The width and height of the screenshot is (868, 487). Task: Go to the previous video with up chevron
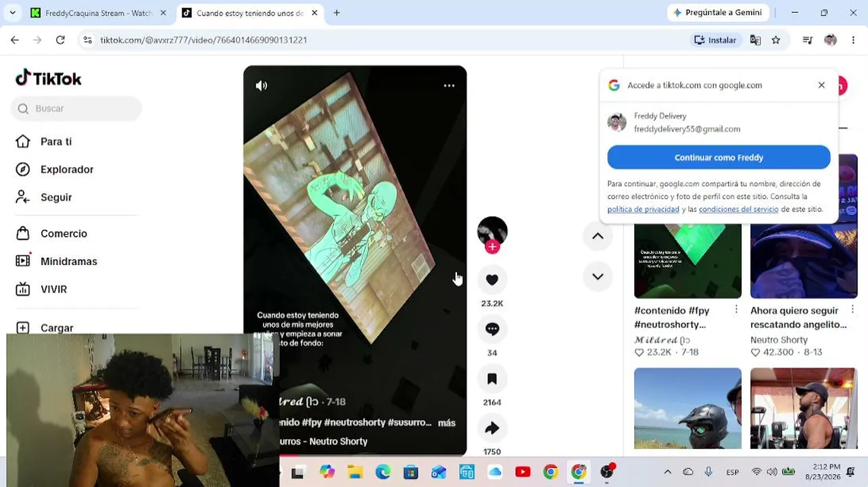[598, 236]
